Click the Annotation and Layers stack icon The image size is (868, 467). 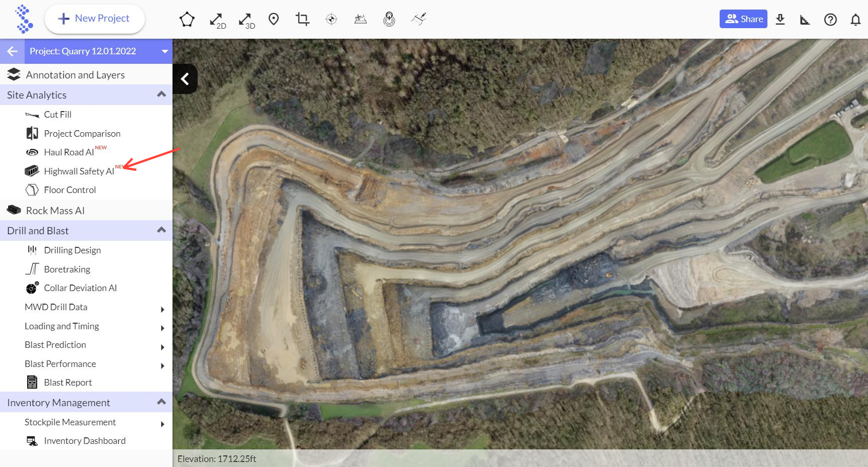pos(14,74)
